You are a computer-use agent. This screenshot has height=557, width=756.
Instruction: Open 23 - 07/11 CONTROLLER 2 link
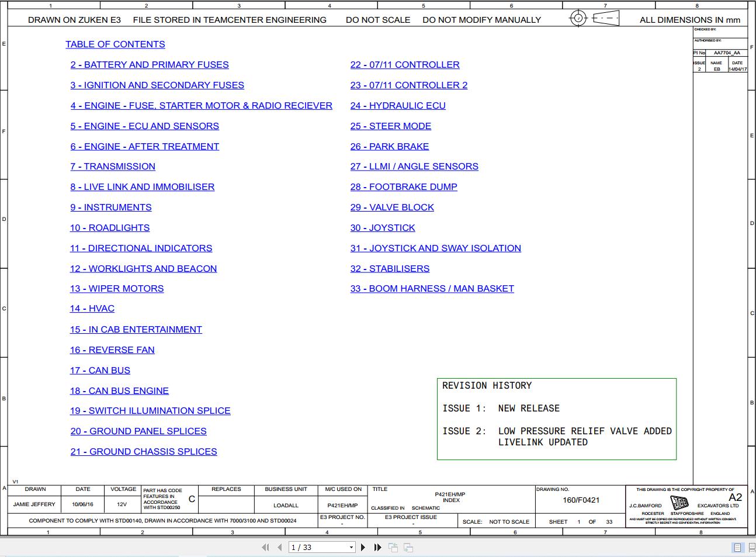(x=409, y=85)
